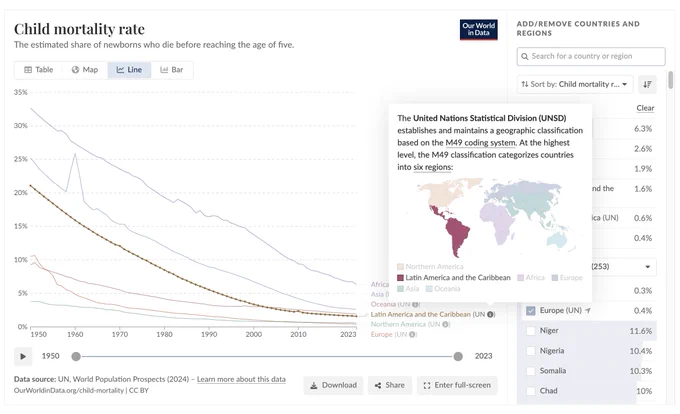This screenshot has width=680, height=414.
Task: Open the Sort by Child mortality dropdown
Action: (x=575, y=84)
